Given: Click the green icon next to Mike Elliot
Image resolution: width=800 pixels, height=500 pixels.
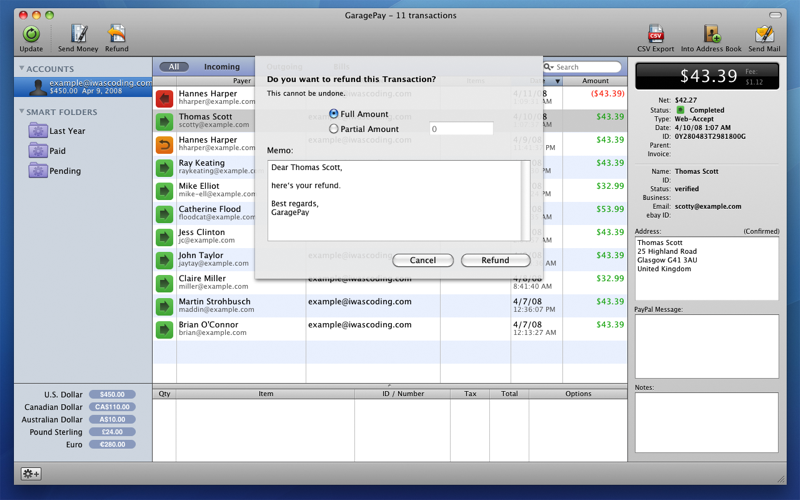Looking at the screenshot, I should [164, 190].
